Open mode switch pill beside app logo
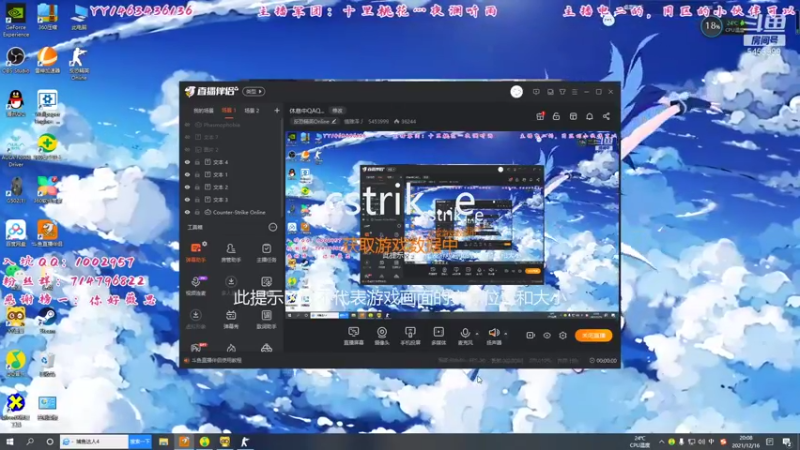 click(254, 92)
